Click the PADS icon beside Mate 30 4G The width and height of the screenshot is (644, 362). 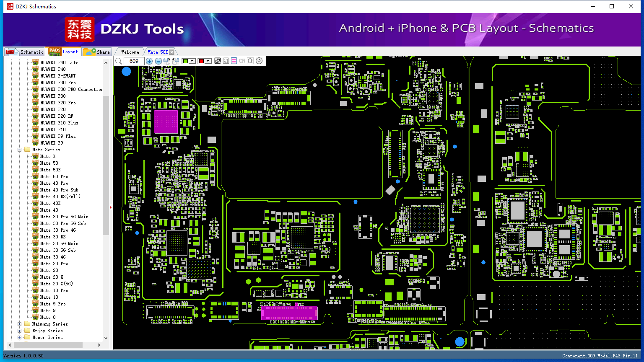[x=35, y=257]
